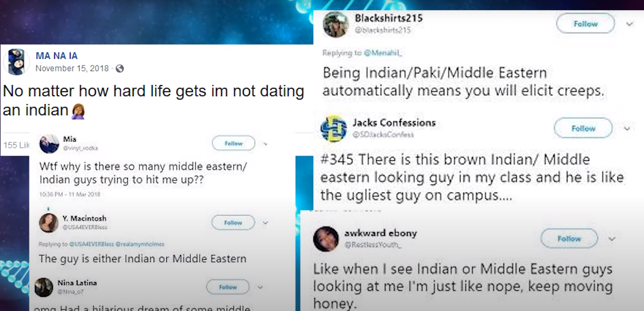Click the public globe icon beside date
Viewport: 644px width, 311px height.
pyautogui.click(x=120, y=69)
